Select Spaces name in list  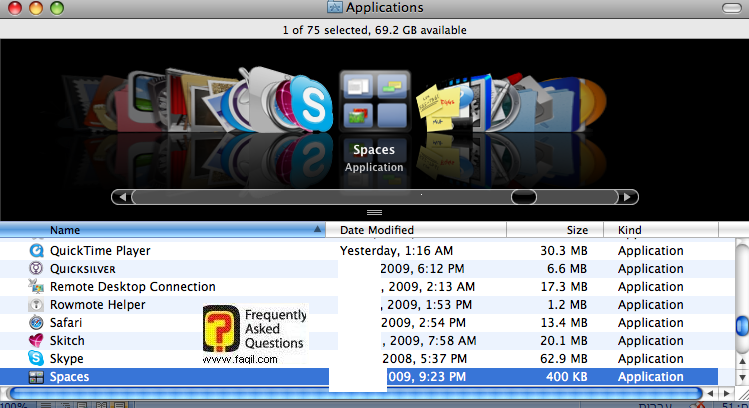click(69, 377)
